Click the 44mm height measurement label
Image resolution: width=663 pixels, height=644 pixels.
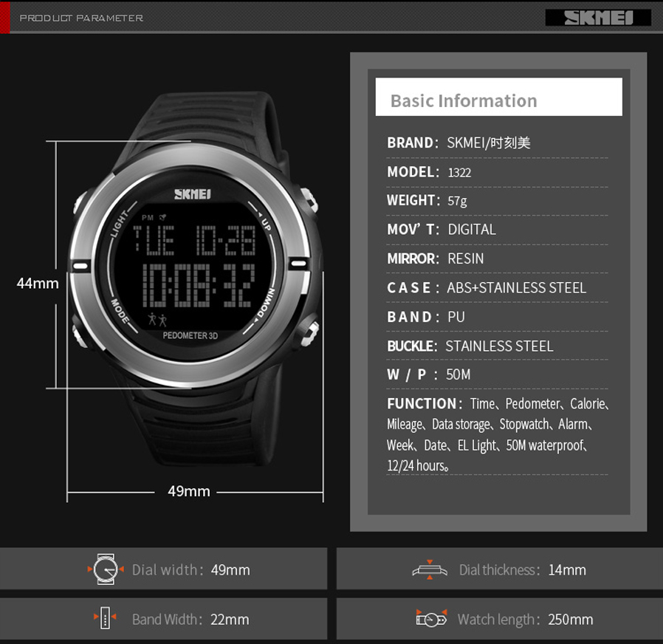click(x=38, y=284)
